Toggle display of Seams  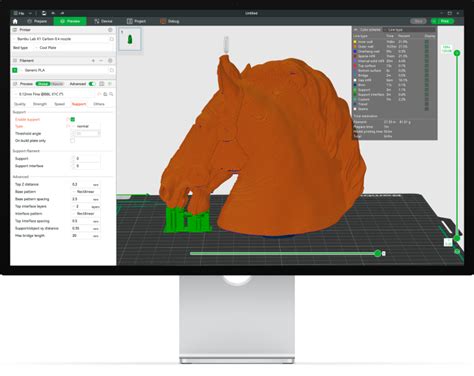tap(427, 109)
